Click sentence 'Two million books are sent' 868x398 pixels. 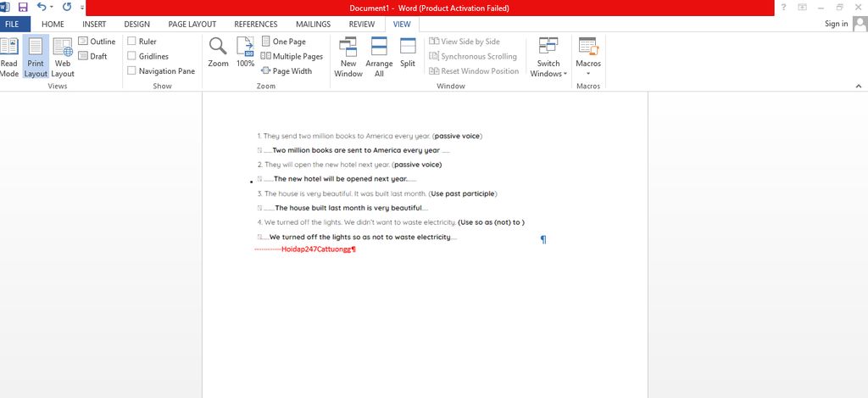point(356,150)
